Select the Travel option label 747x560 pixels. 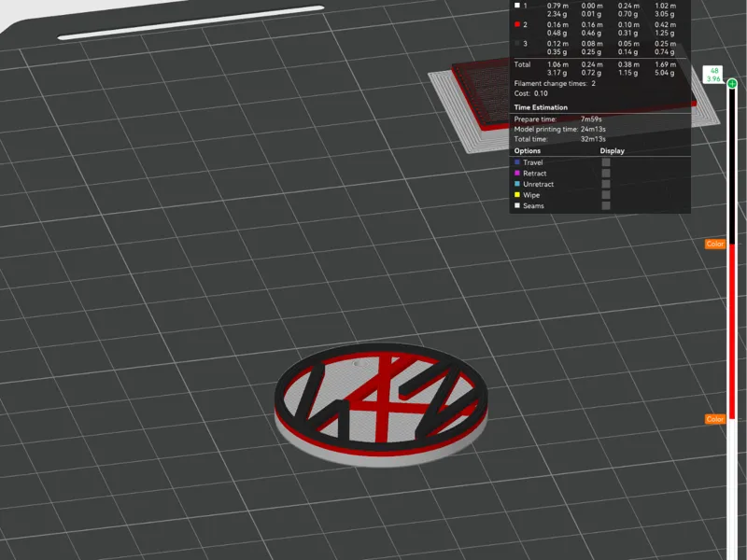pyautogui.click(x=532, y=162)
